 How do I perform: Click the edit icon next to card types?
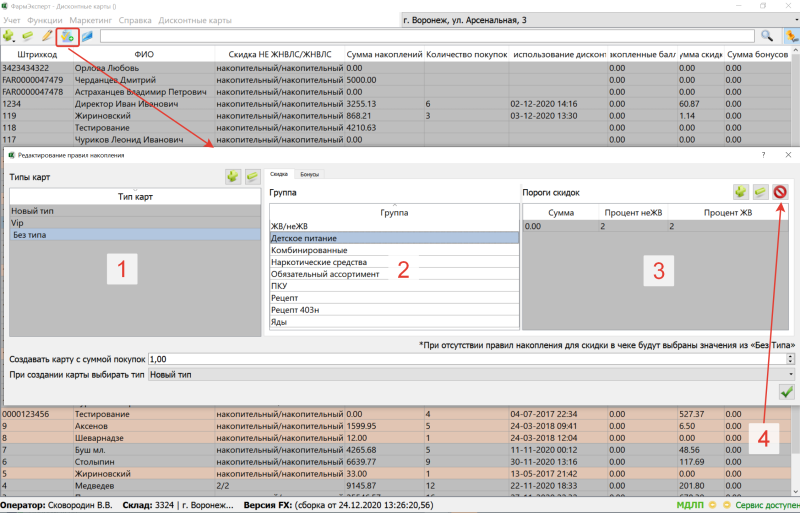pyautogui.click(x=251, y=177)
